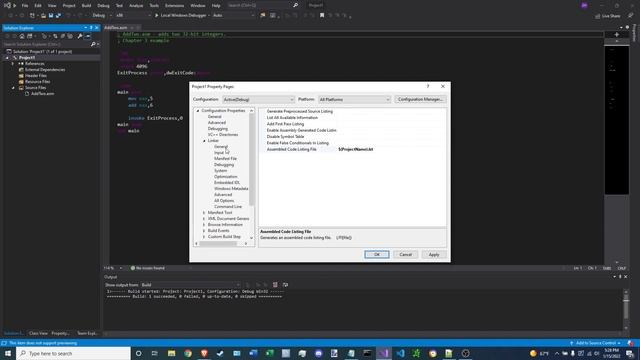
Task: Collapse Source Files node in Solution Explorer
Action: 13,88
